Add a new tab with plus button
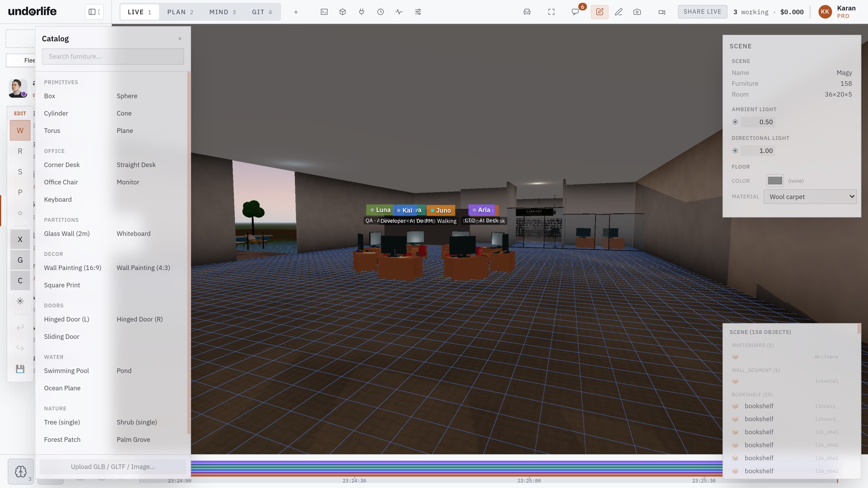The image size is (868, 488). [296, 12]
